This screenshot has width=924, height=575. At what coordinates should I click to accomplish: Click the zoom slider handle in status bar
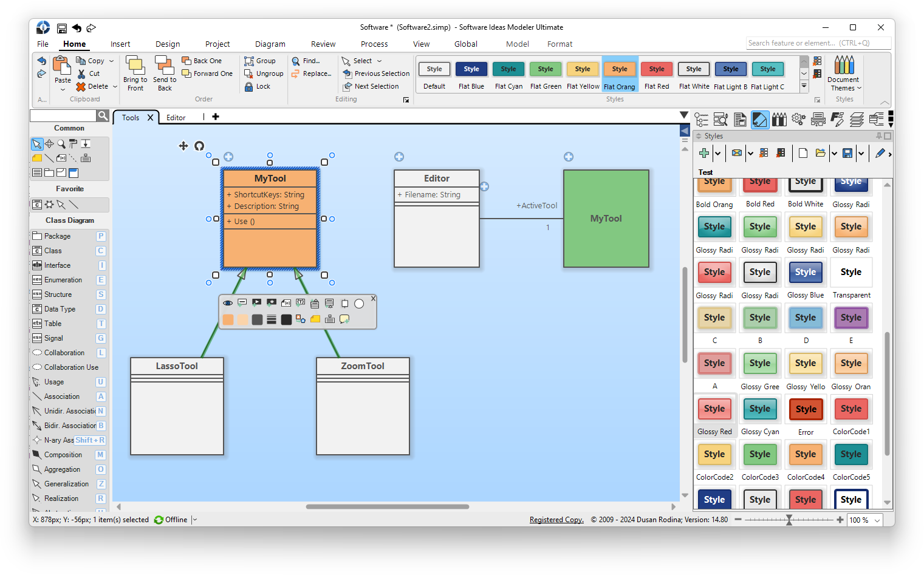pyautogui.click(x=789, y=520)
